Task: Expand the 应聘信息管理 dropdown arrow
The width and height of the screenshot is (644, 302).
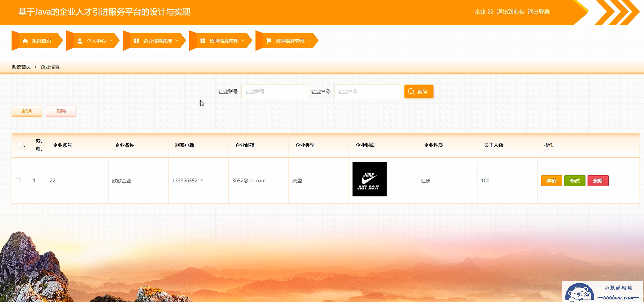Action: click(309, 40)
